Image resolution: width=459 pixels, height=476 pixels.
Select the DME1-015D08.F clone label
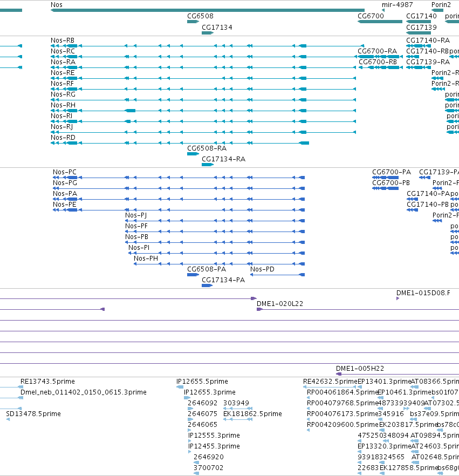point(423,293)
